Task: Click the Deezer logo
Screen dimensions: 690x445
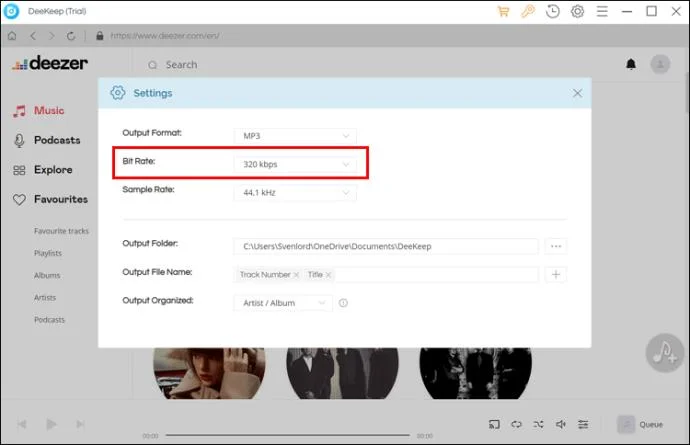Action: click(50, 63)
